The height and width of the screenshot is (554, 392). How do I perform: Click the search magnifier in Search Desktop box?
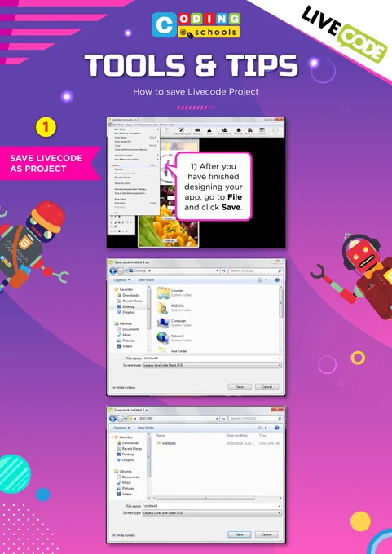[280, 271]
